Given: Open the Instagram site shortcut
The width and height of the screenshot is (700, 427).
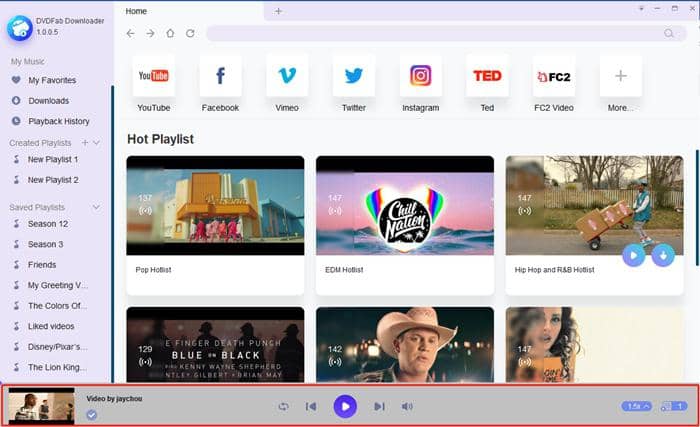Looking at the screenshot, I should (x=421, y=76).
